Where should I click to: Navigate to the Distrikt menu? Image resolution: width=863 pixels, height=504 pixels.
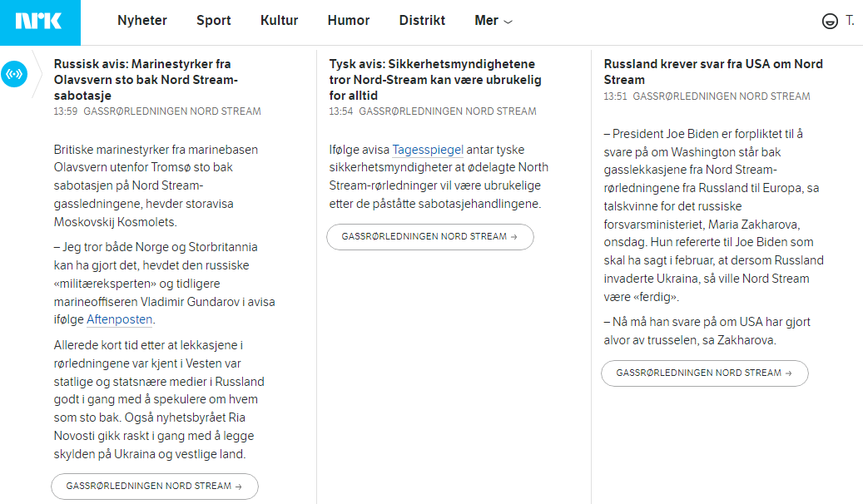click(422, 21)
